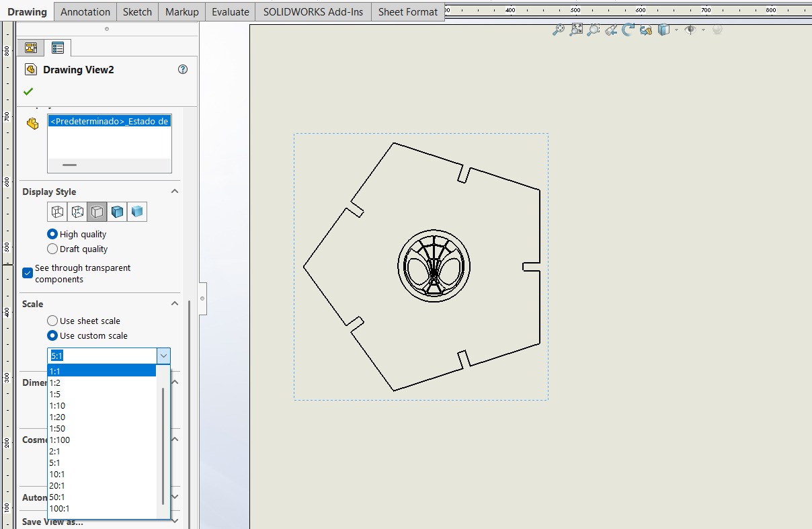812x529 pixels.
Task: Open the Markup ribbon tab
Action: click(x=181, y=11)
